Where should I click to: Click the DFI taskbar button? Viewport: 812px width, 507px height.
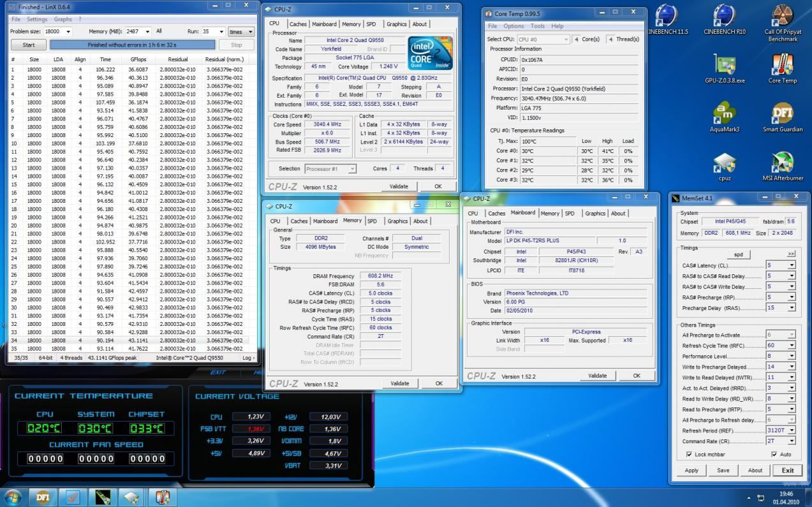[x=43, y=496]
